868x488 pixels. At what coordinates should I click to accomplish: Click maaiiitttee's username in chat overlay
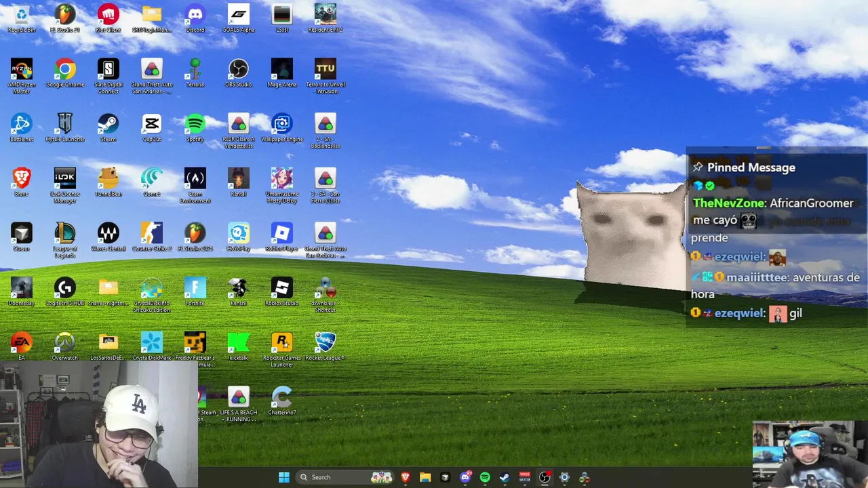[x=756, y=278]
